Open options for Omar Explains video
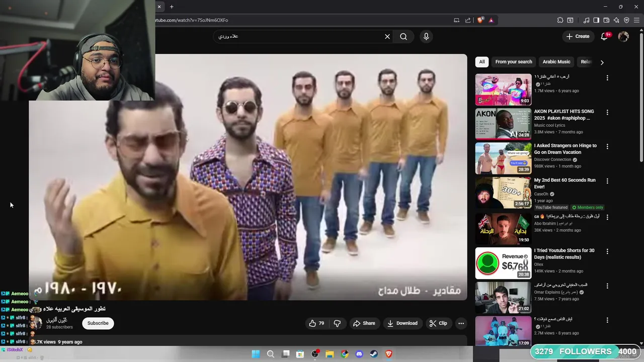 pyautogui.click(x=607, y=286)
